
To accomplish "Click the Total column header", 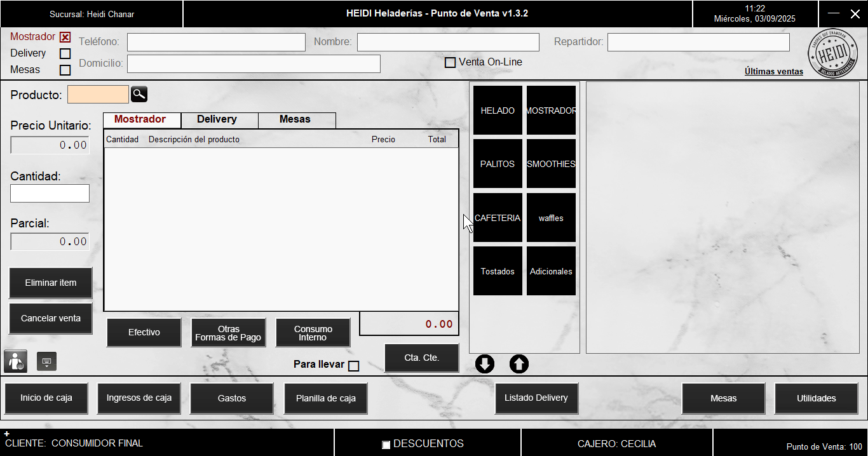I will (437, 139).
